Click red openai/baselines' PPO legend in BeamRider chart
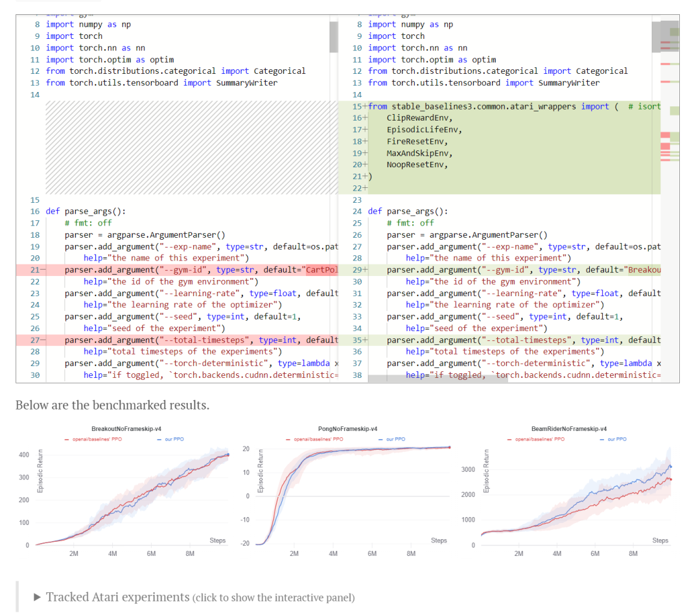 (x=539, y=439)
